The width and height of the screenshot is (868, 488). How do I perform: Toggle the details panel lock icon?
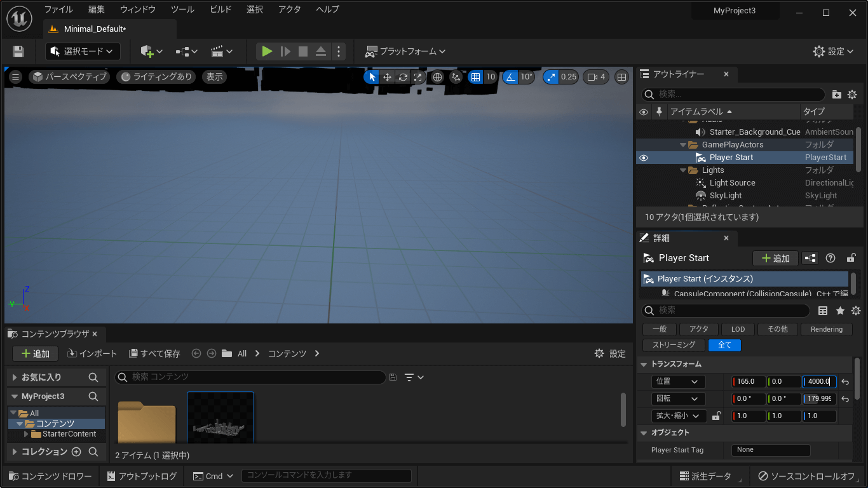851,258
